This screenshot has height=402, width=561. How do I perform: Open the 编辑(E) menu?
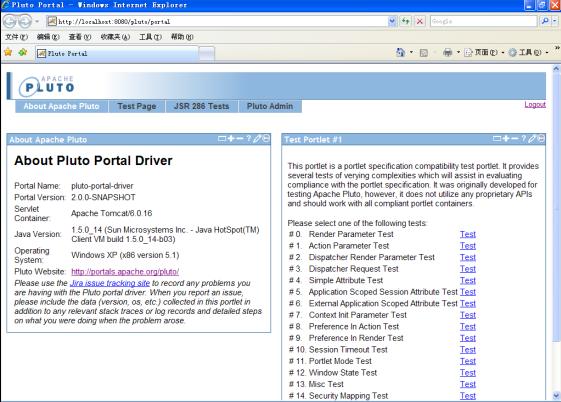click(48, 37)
